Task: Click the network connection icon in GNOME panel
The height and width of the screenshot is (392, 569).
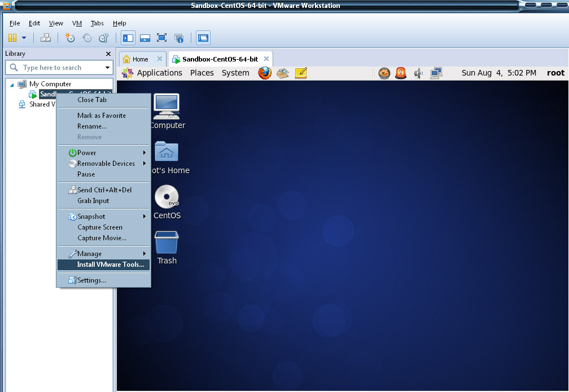Action: click(x=436, y=73)
